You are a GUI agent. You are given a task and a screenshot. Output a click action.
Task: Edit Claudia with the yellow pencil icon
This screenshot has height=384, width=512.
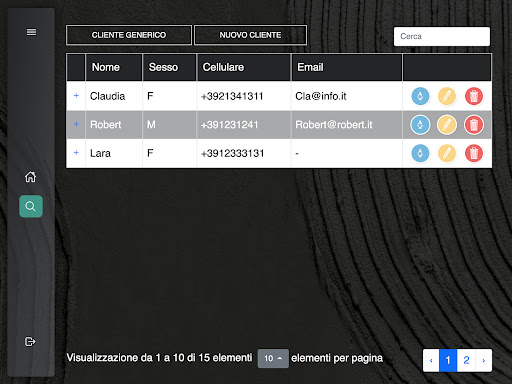447,96
